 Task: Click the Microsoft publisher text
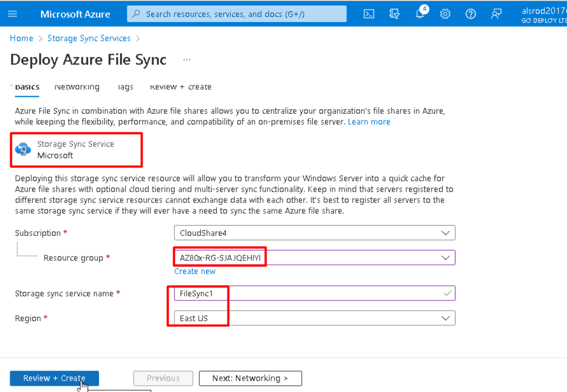55,156
